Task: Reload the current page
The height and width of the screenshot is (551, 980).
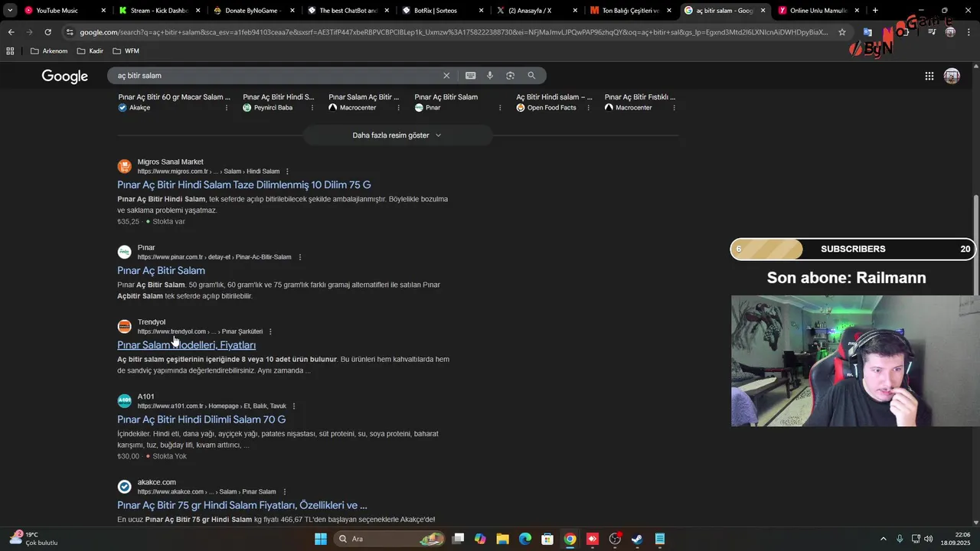Action: tap(47, 32)
